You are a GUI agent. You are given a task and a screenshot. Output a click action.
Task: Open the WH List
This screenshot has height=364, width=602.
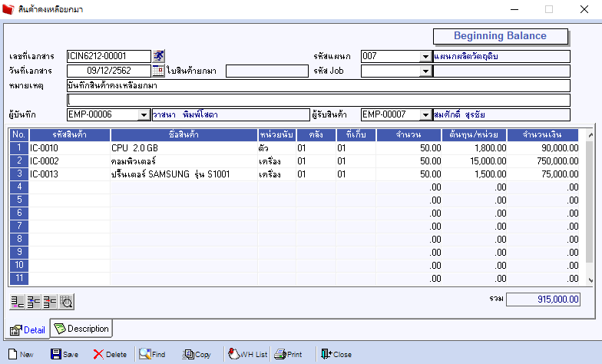[247, 354]
